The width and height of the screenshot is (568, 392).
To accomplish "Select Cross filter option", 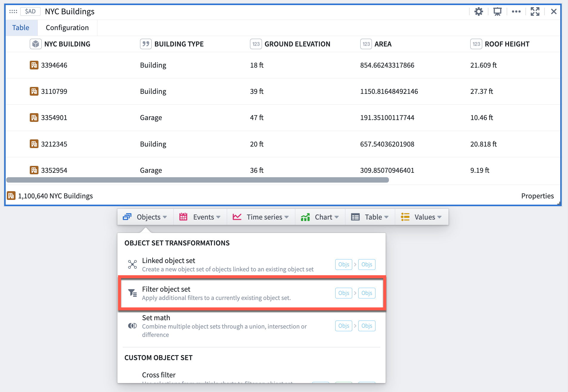I will coord(252,377).
